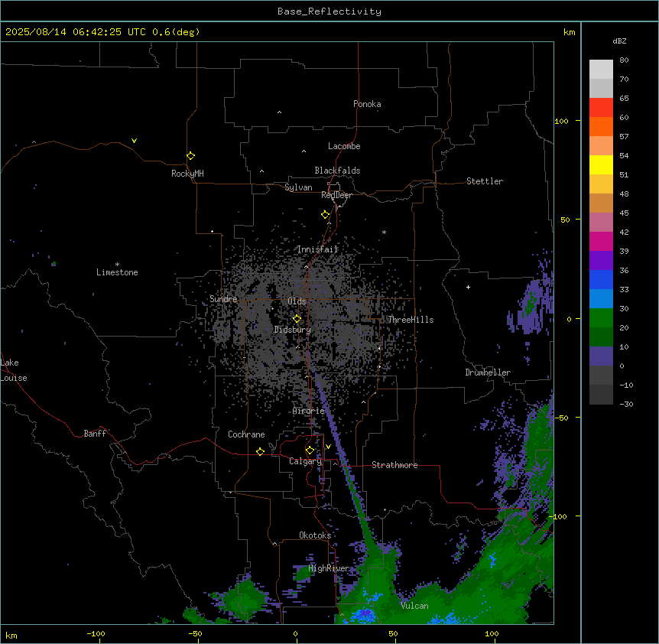Click the magenta swatch in the dBZ legend
Image resolution: width=659 pixels, height=644 pixels.
click(601, 241)
